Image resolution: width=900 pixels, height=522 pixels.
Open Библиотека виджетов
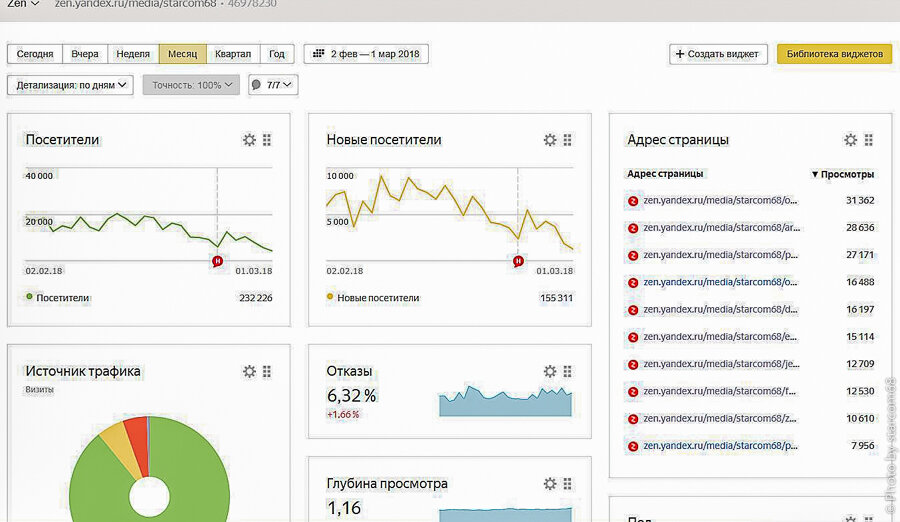point(835,54)
